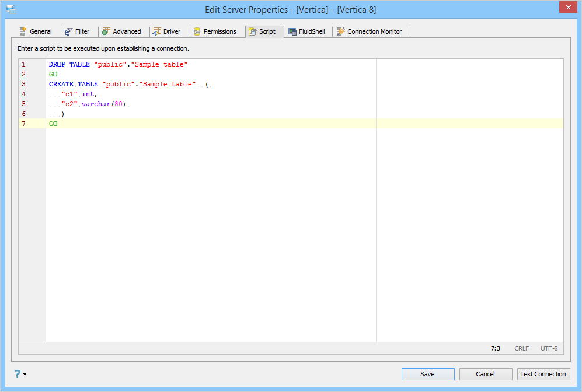Save the server properties
The image size is (582, 392).
coord(428,374)
